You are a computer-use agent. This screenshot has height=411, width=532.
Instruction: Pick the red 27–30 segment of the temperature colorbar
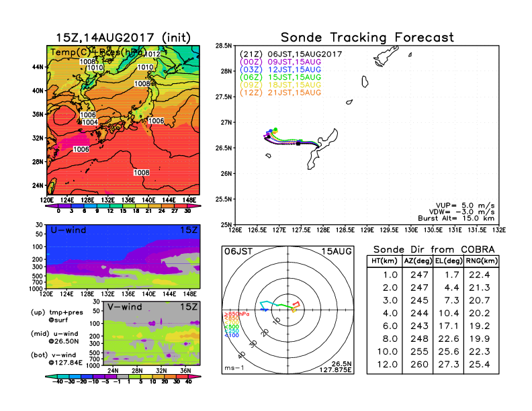[181, 206]
